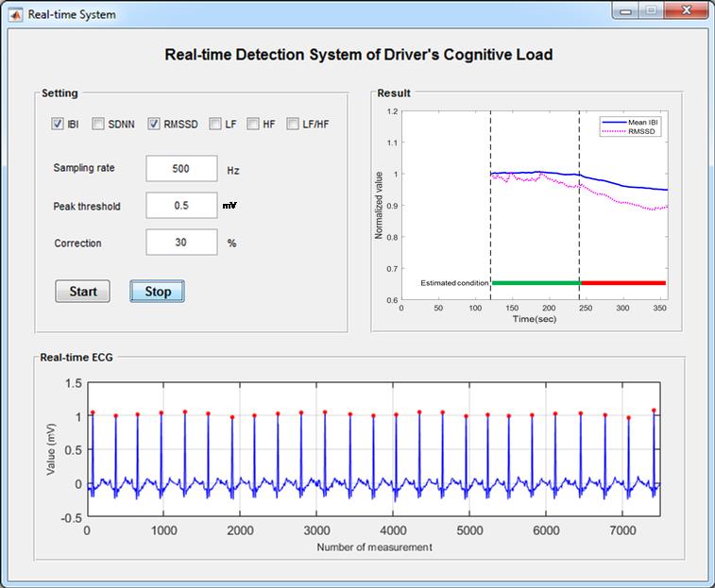Click the 'Estimated condition' label in plot
The image size is (715, 588).
point(454,283)
